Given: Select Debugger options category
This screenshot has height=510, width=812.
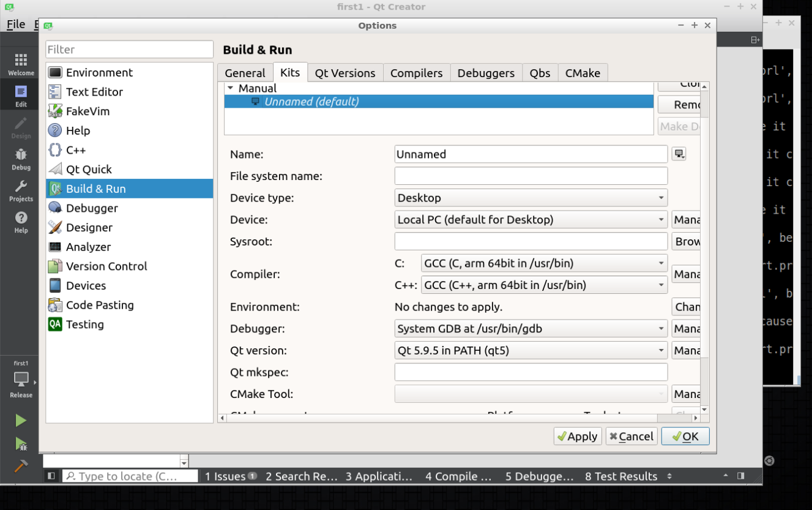Looking at the screenshot, I should click(130, 208).
